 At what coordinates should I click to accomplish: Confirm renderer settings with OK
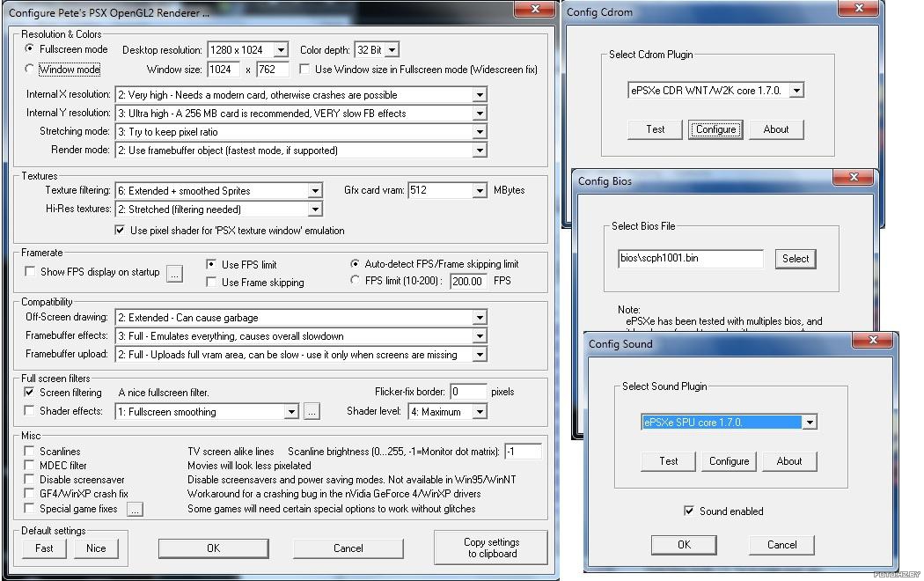coord(213,548)
